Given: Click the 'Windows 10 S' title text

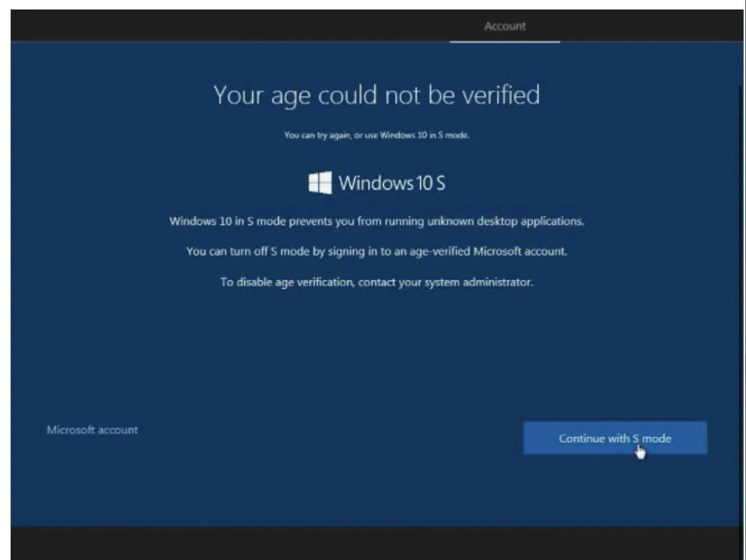Looking at the screenshot, I should pos(392,183).
